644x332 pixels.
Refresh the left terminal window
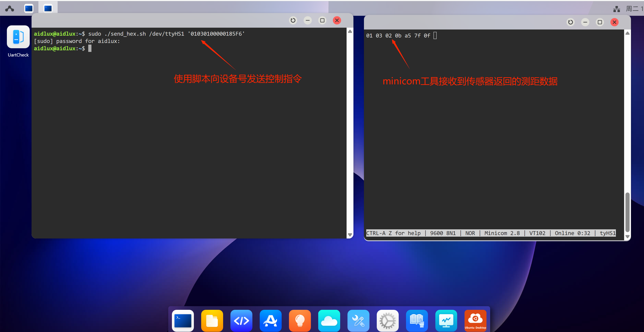tap(293, 20)
